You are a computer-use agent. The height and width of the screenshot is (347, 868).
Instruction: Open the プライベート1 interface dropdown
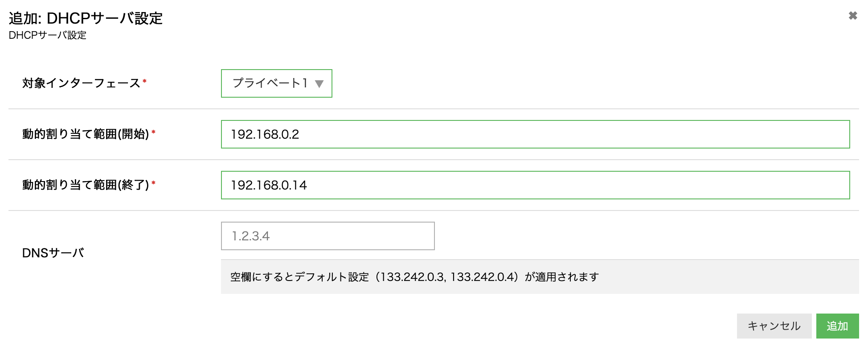pyautogui.click(x=277, y=83)
